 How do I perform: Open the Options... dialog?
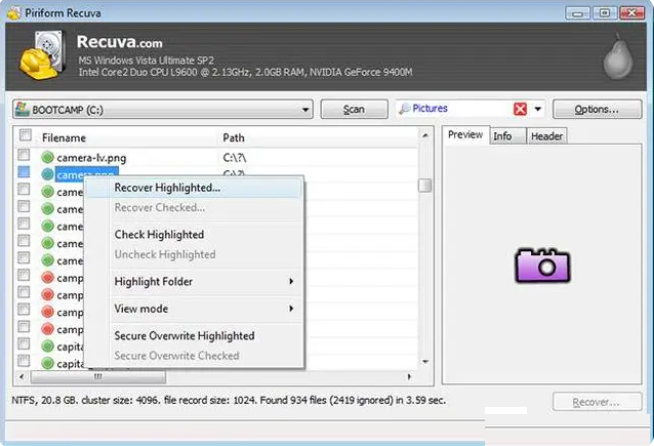(x=597, y=109)
